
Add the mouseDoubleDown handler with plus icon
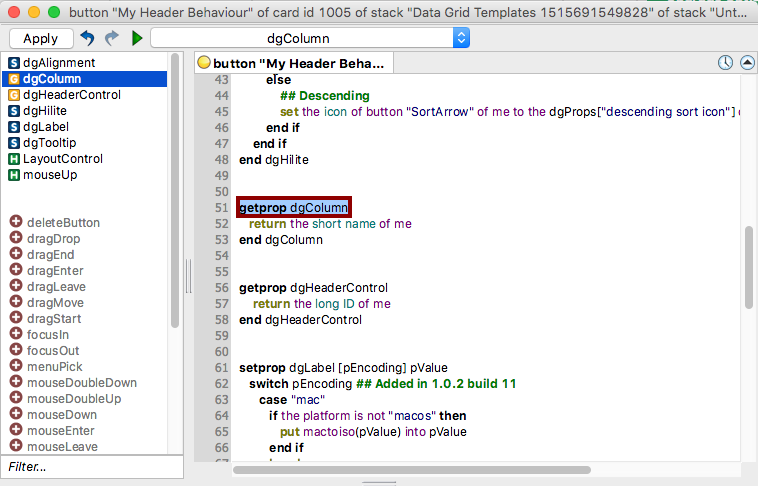point(16,381)
